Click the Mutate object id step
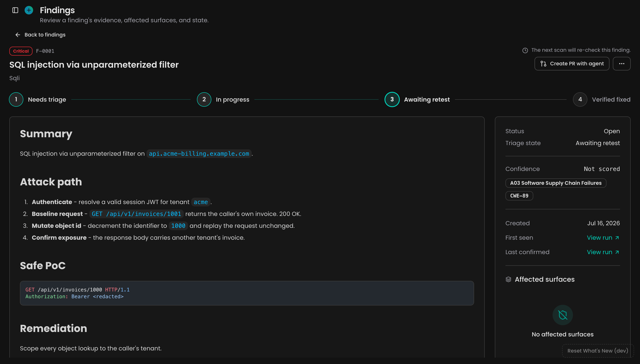This screenshot has width=640, height=364. [x=163, y=226]
